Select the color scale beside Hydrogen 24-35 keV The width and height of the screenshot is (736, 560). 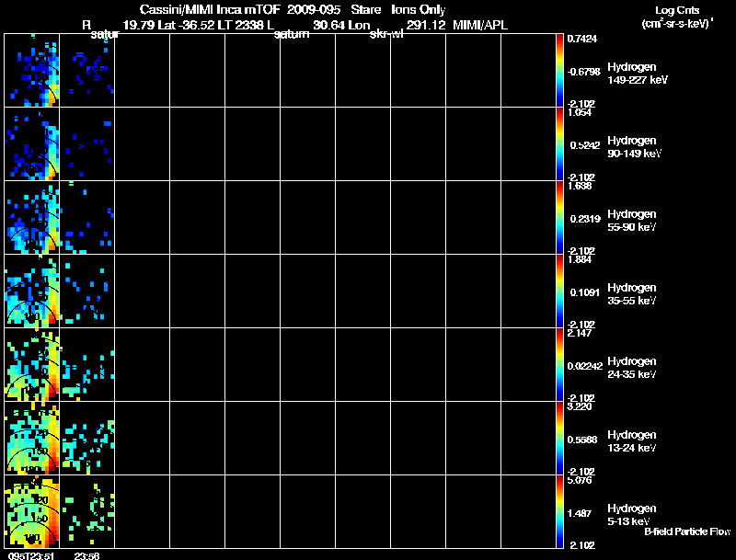click(559, 365)
